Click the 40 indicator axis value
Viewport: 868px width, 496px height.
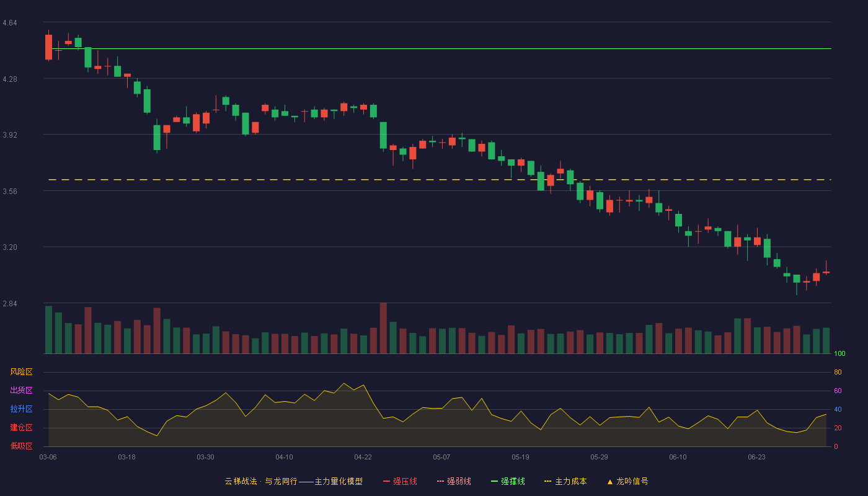pyautogui.click(x=838, y=409)
